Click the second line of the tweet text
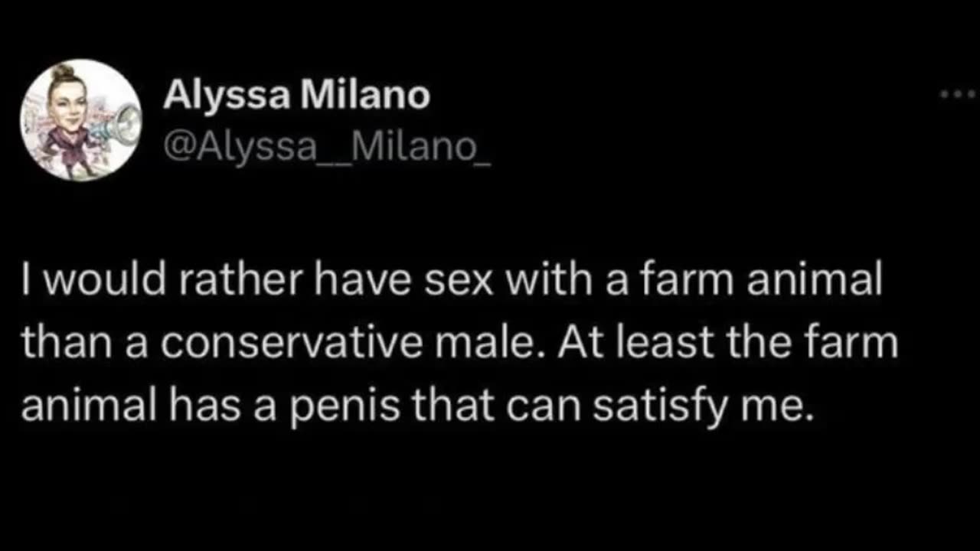This screenshot has height=551, width=980. (459, 344)
